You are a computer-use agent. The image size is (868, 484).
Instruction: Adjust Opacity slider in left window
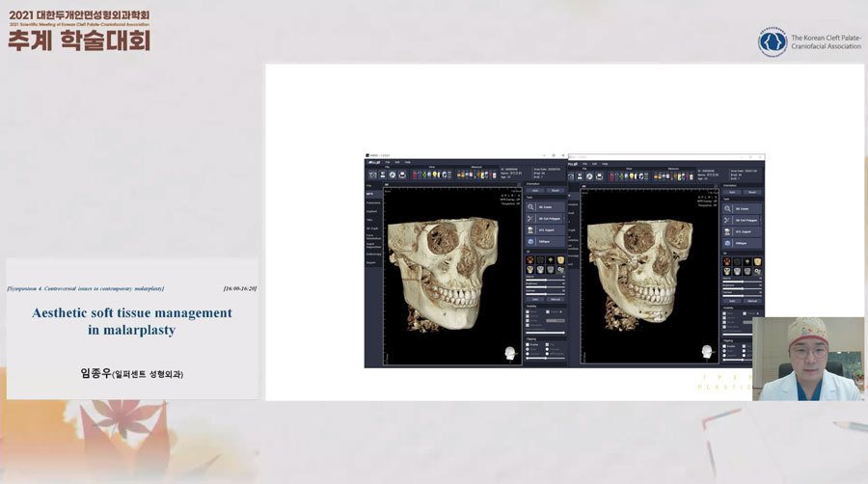click(545, 280)
